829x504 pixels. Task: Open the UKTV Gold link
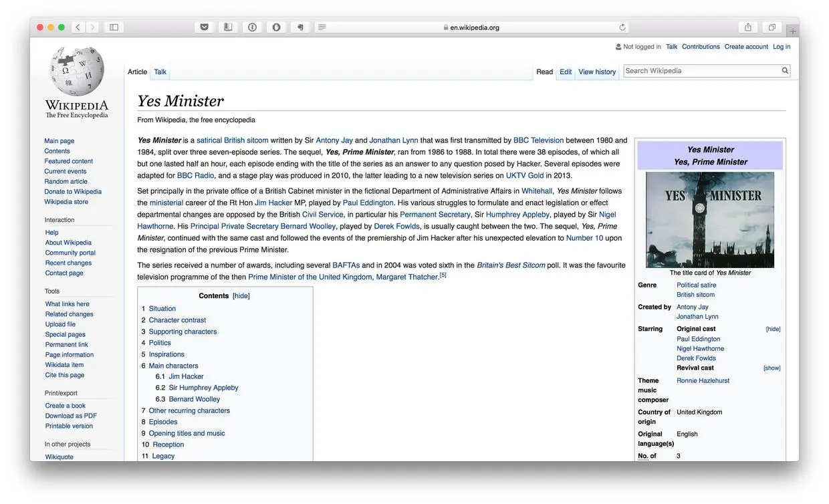524,176
